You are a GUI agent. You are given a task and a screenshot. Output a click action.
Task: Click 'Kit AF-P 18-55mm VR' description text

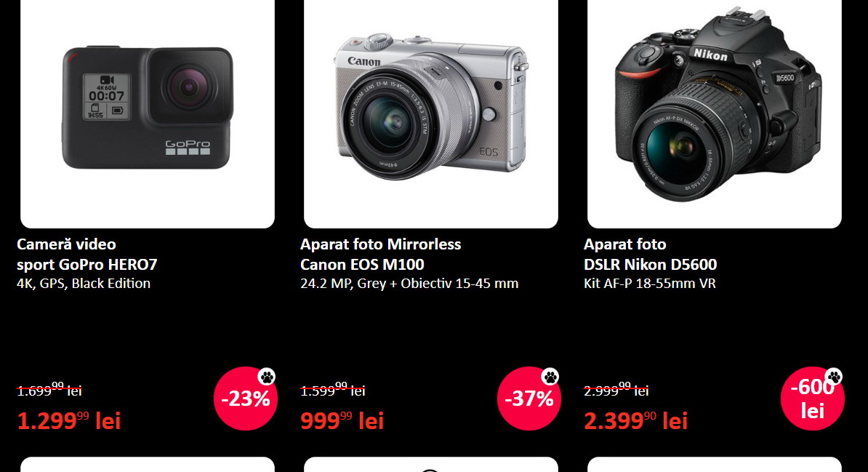[x=649, y=283]
